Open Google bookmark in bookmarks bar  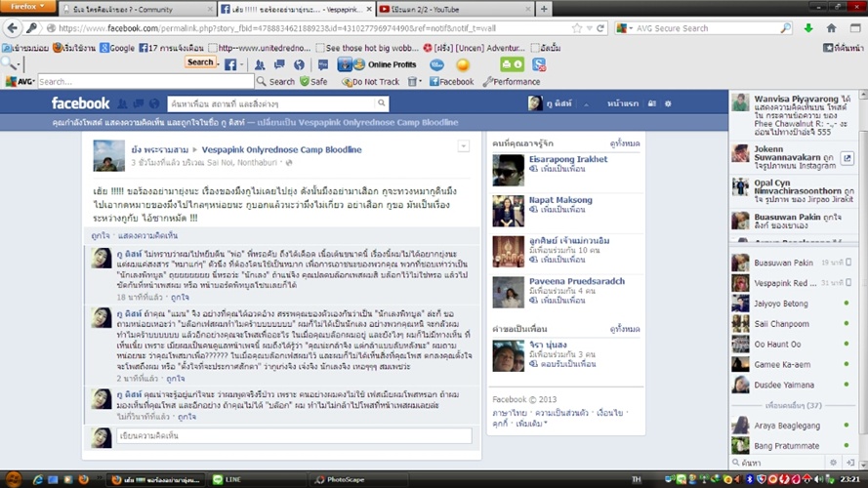coord(117,48)
